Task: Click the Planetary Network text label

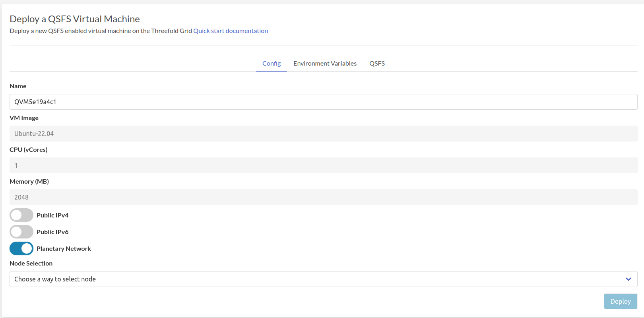Action: (x=64, y=248)
